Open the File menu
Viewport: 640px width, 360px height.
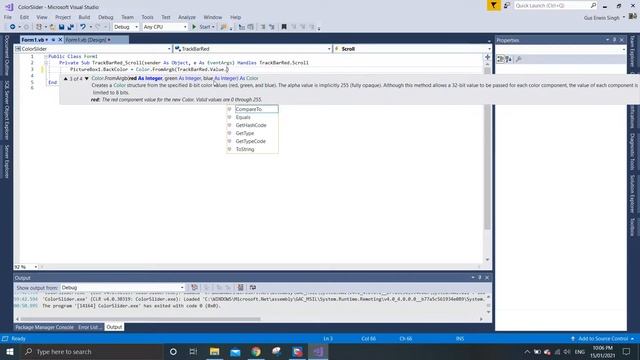click(8, 17)
